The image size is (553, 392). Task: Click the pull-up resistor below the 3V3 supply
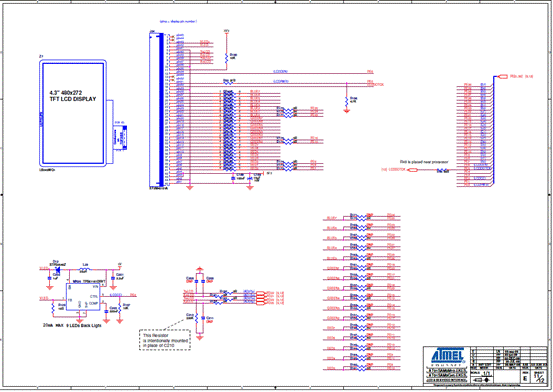(x=226, y=58)
